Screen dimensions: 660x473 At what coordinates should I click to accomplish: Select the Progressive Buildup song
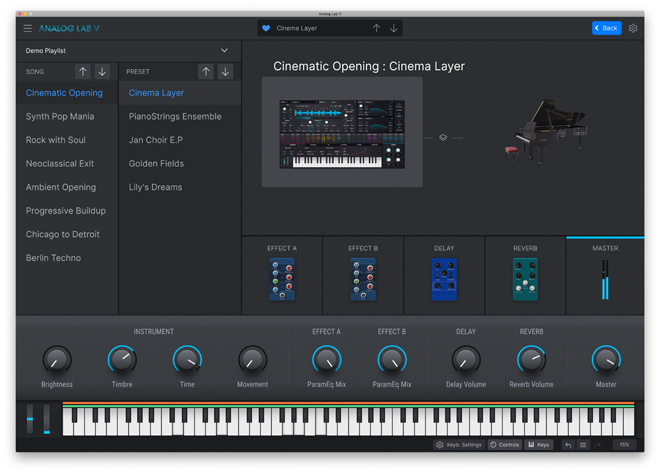(x=66, y=211)
